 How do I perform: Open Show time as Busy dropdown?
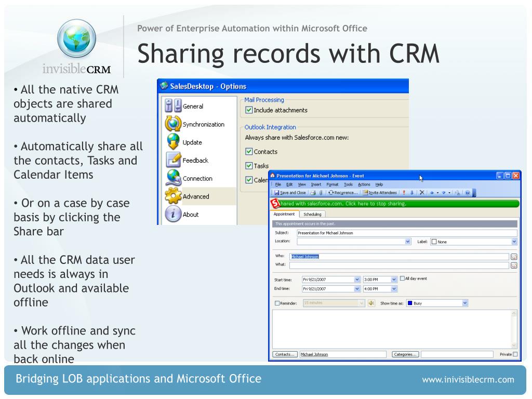tap(465, 303)
